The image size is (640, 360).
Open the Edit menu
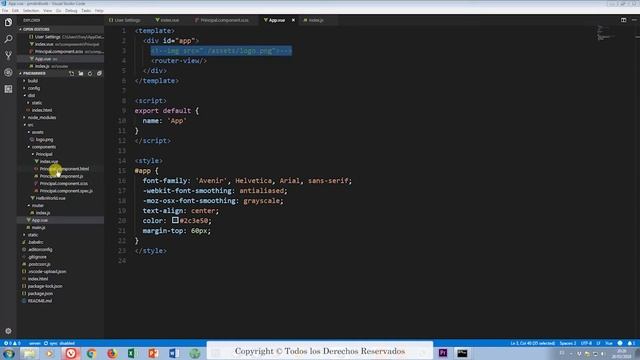tap(15, 11)
